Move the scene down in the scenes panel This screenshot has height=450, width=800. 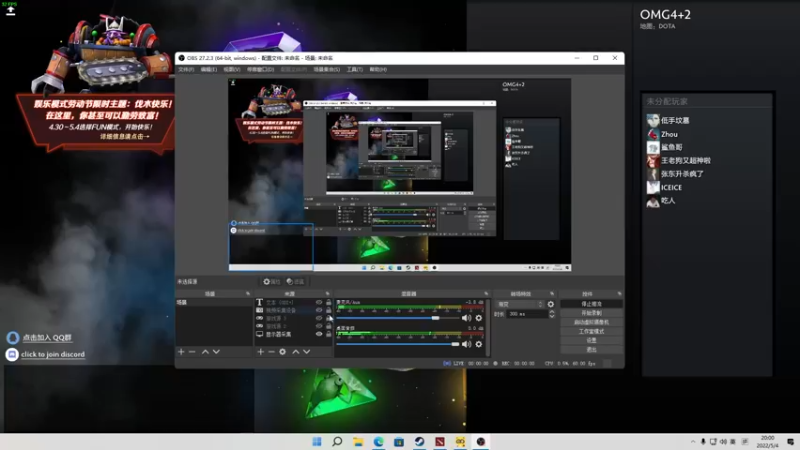point(216,352)
